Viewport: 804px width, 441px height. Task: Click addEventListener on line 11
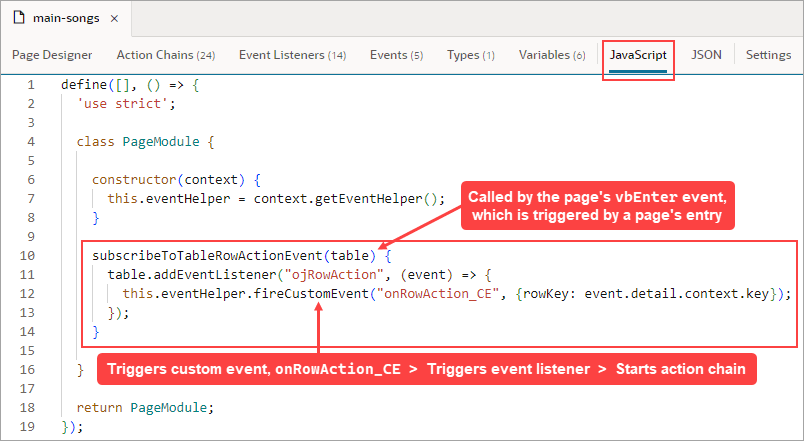215,274
